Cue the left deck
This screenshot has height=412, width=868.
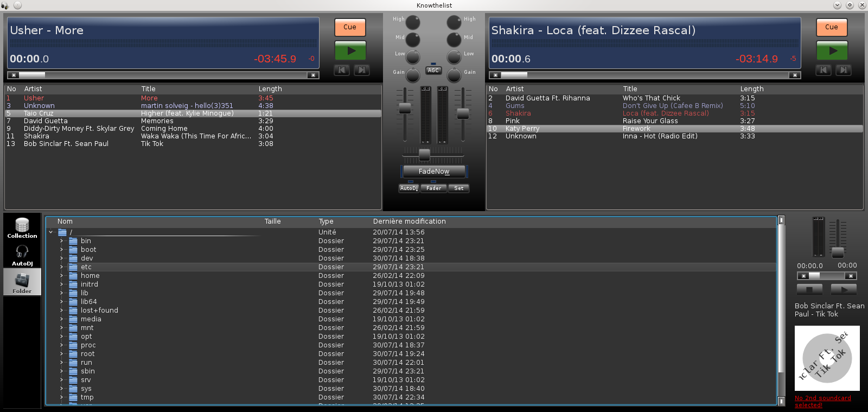[350, 27]
